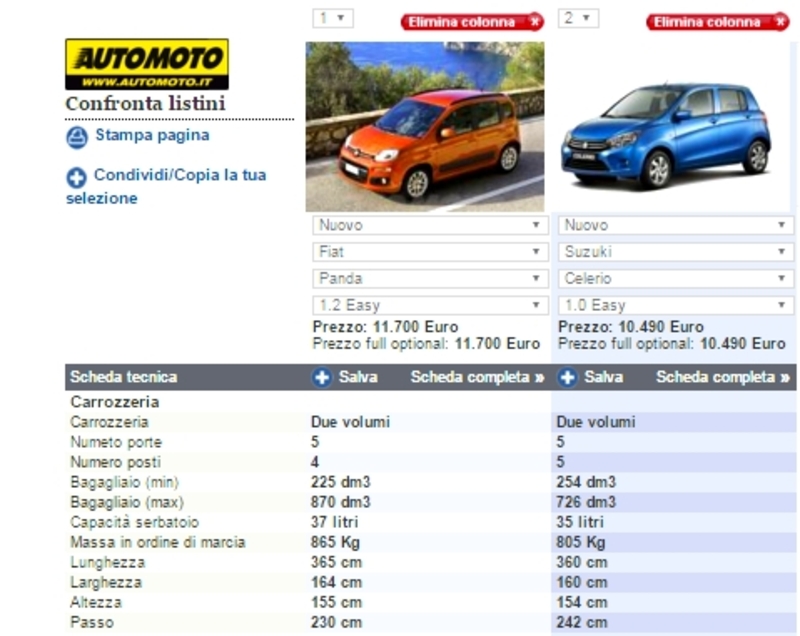The width and height of the screenshot is (800, 636).
Task: Click the 154 cm height value
Action: tap(582, 602)
